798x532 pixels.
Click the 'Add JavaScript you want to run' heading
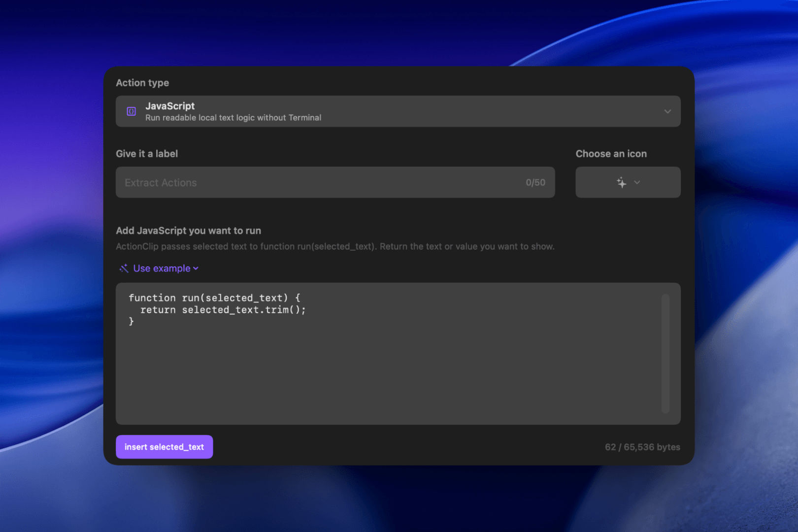point(189,231)
